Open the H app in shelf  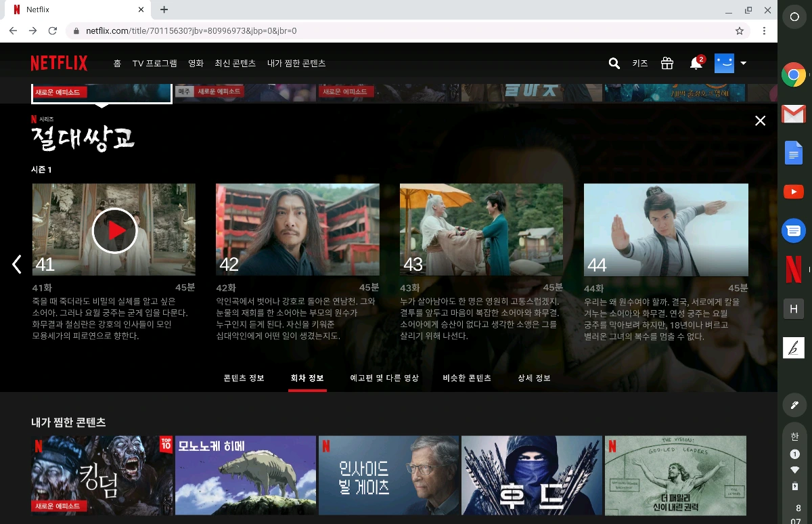point(794,309)
